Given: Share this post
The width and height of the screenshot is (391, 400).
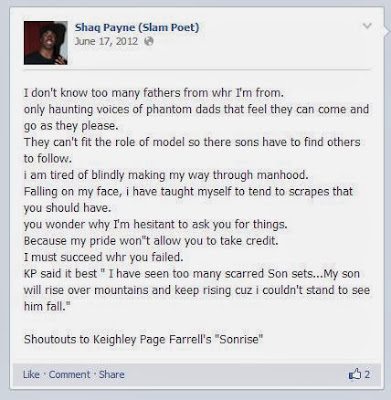Looking at the screenshot, I should tap(112, 374).
